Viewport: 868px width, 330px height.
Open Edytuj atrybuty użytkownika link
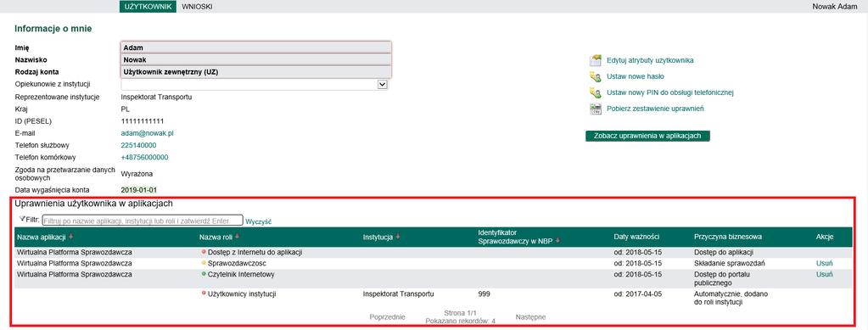(650, 60)
